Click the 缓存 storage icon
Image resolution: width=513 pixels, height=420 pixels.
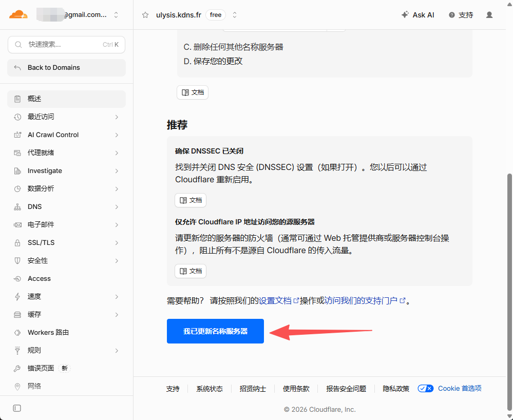pos(17,315)
